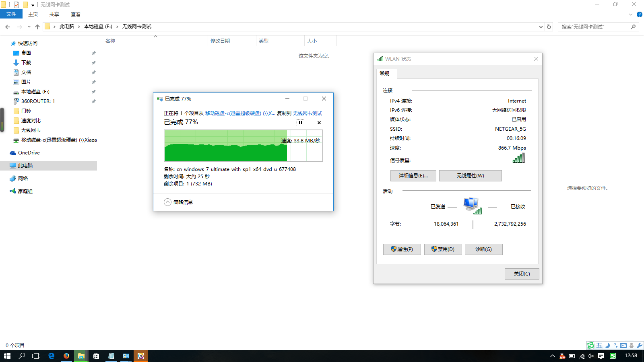
Task: Open destination link 无线网卡测试 in copy dialog
Action: [x=308, y=113]
